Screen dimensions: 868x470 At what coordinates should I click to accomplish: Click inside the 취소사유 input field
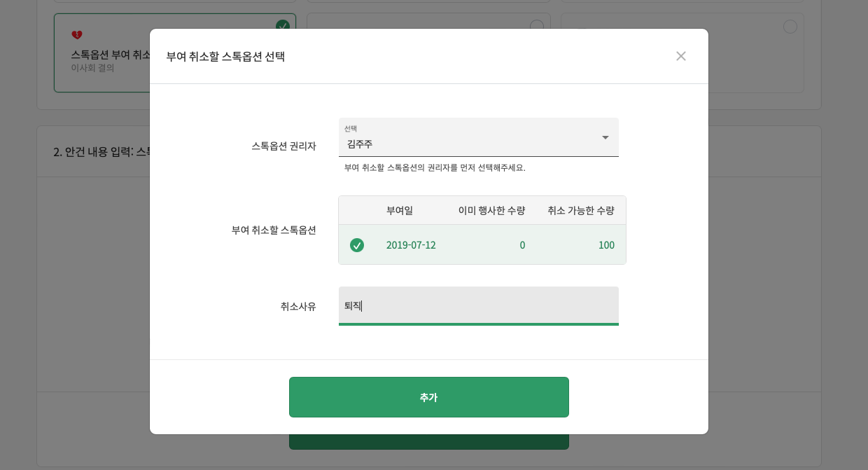pyautogui.click(x=479, y=306)
